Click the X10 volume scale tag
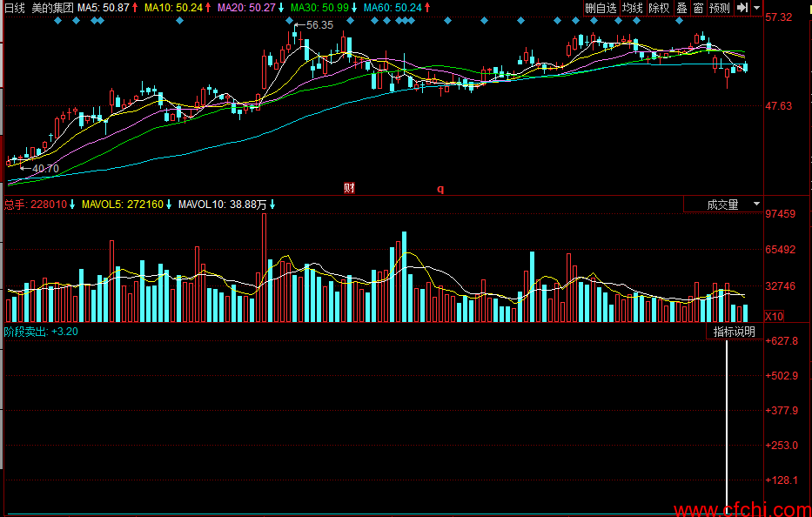This screenshot has width=812, height=517. click(775, 317)
